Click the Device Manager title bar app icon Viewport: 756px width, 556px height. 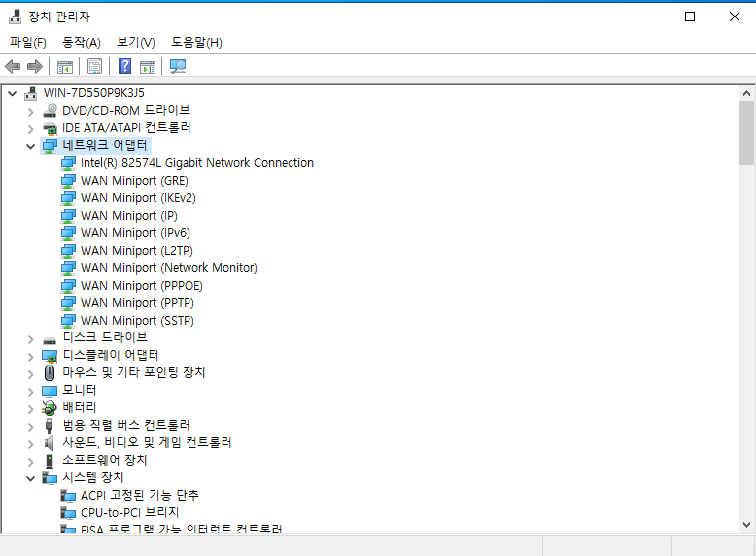coord(15,17)
